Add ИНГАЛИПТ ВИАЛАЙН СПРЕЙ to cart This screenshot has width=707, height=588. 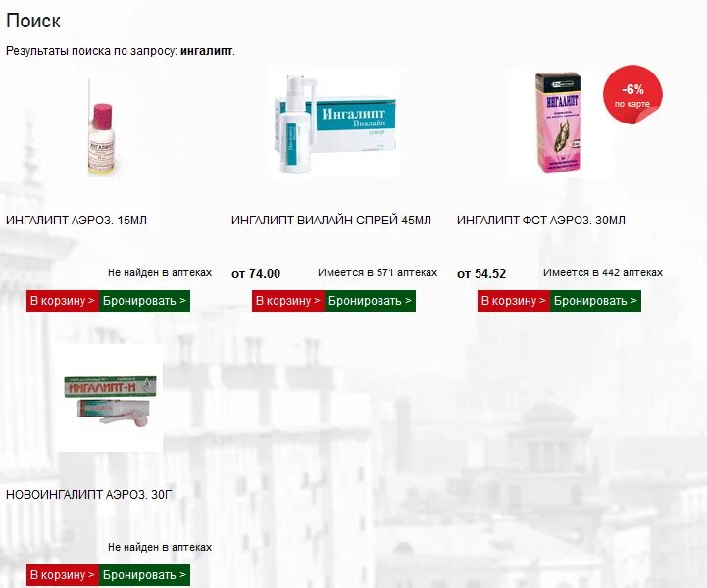point(288,301)
